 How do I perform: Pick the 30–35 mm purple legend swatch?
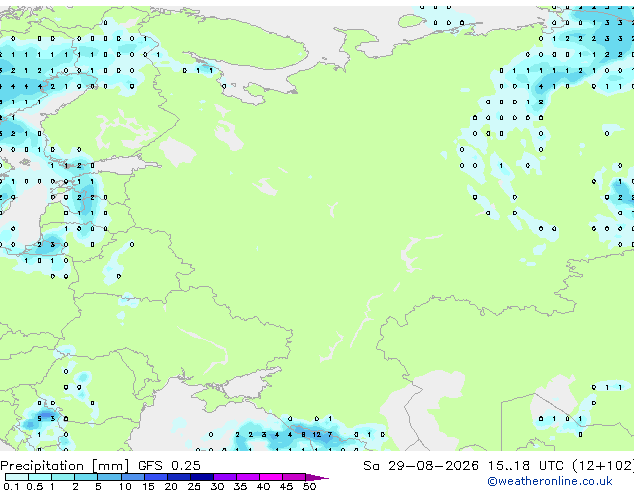click(x=224, y=477)
